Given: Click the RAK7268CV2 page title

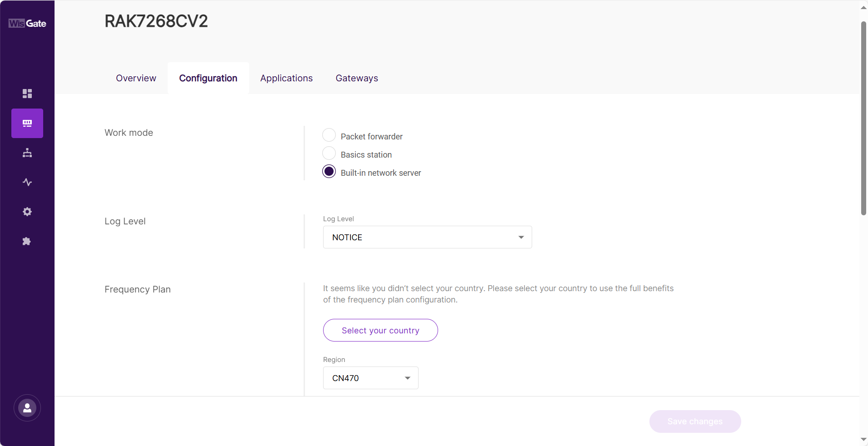Looking at the screenshot, I should click(x=156, y=21).
